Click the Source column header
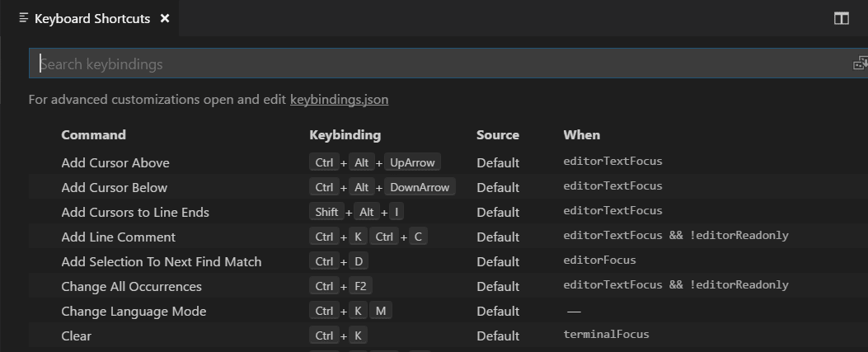 (x=497, y=134)
